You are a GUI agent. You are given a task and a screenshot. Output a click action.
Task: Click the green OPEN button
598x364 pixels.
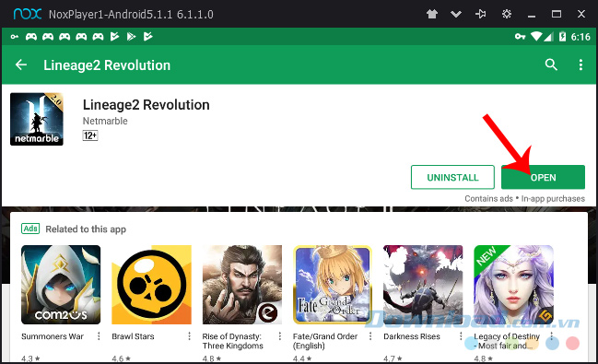(x=543, y=177)
